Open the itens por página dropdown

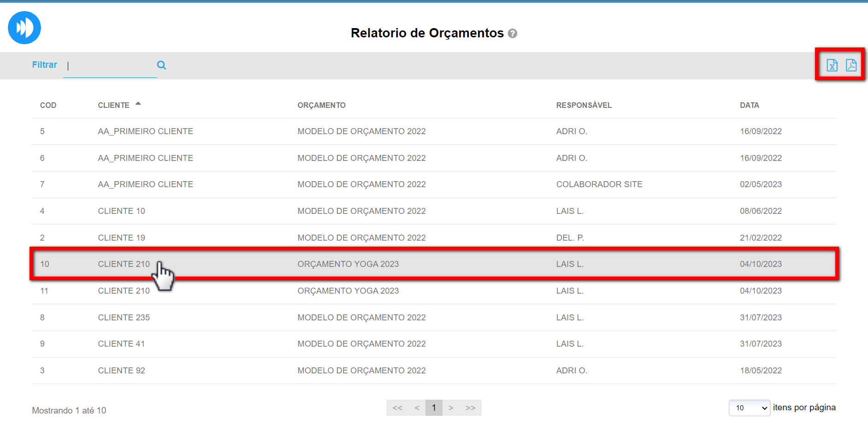(749, 408)
